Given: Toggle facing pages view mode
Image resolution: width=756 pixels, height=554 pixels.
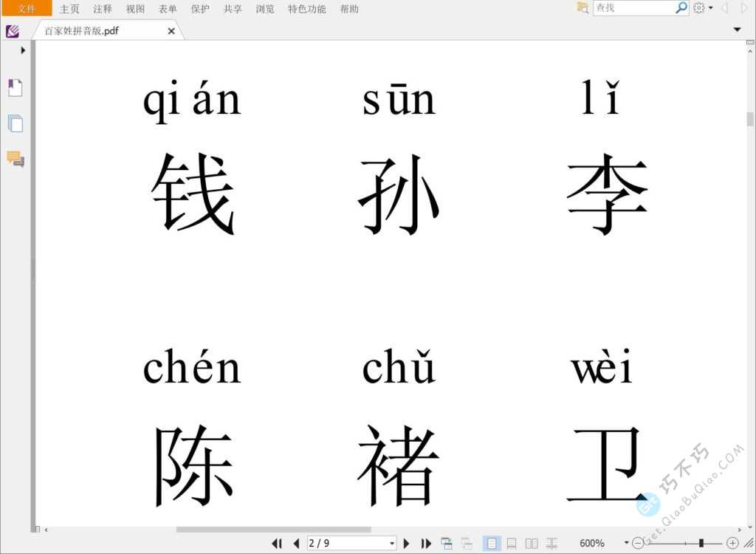Looking at the screenshot, I should point(531,544).
